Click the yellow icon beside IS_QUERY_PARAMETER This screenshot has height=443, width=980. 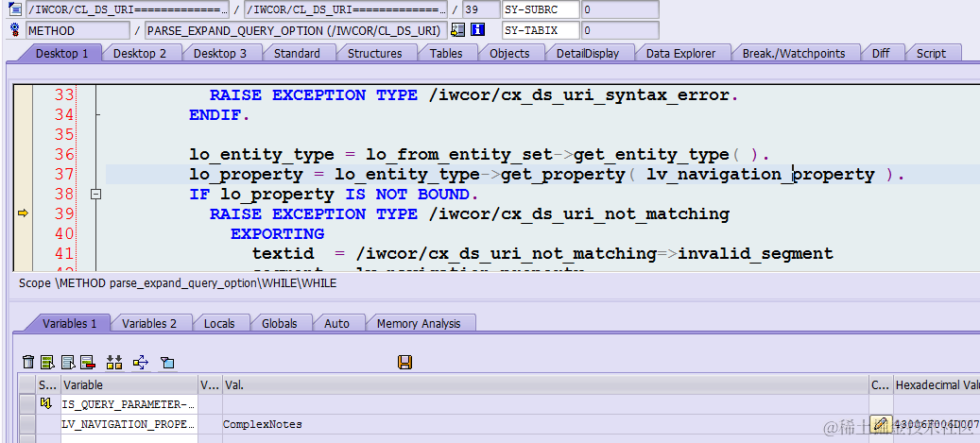(x=45, y=403)
